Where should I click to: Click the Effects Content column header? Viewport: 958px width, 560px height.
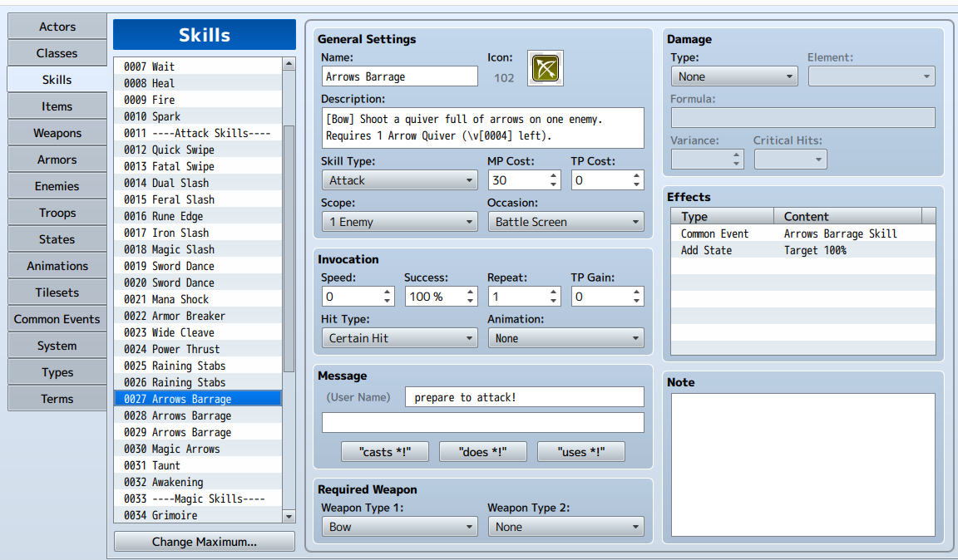848,216
